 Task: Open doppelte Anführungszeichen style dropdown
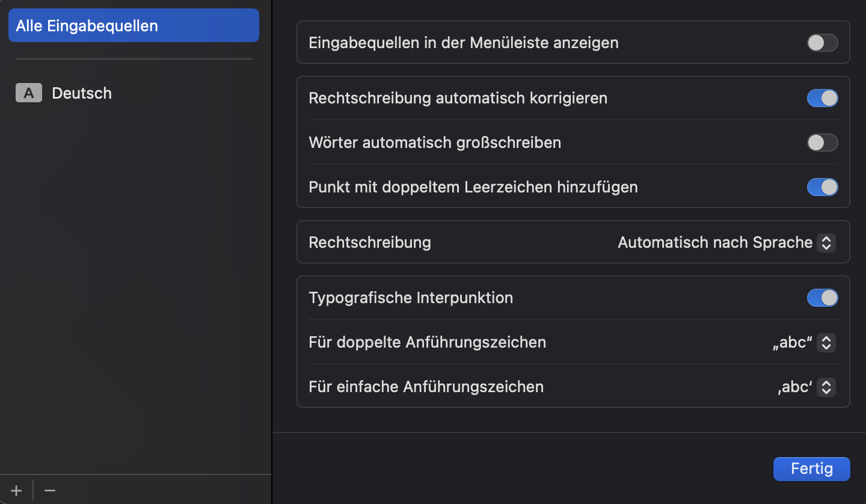(x=803, y=342)
